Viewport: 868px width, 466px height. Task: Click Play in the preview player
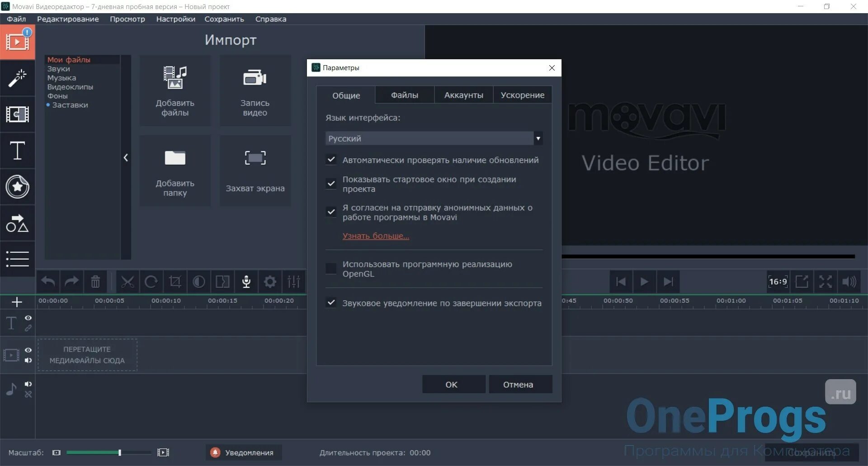coord(644,282)
